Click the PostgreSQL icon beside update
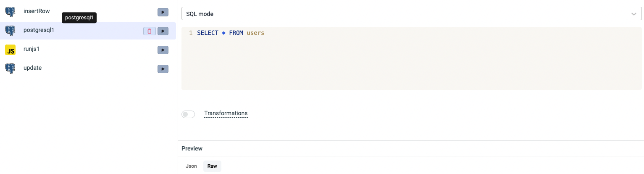Image resolution: width=644 pixels, height=174 pixels. pos(10,69)
